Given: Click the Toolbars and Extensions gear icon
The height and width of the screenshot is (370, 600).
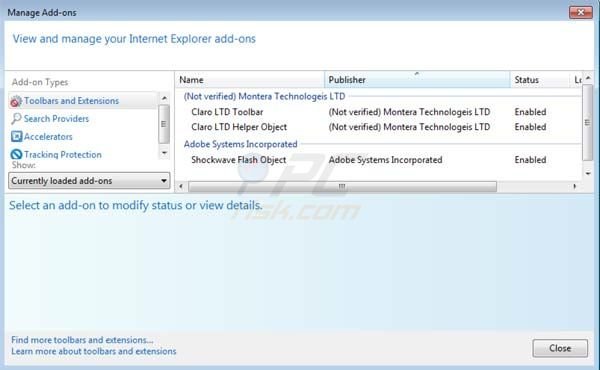Looking at the screenshot, I should (x=16, y=101).
